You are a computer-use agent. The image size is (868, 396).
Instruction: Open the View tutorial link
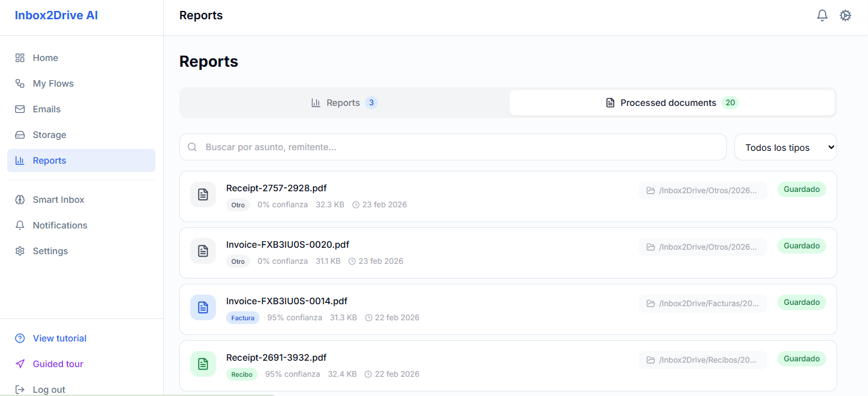59,338
